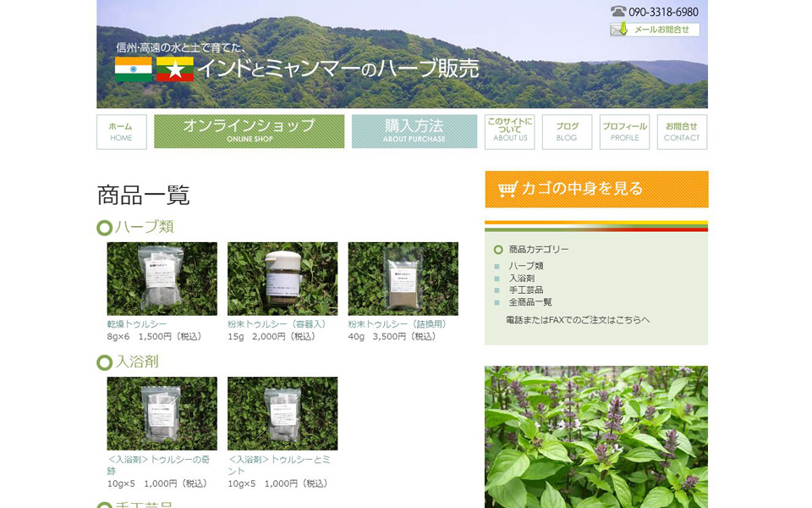Click the 商品一覧 page heading
The height and width of the screenshot is (508, 812).
pos(144,196)
